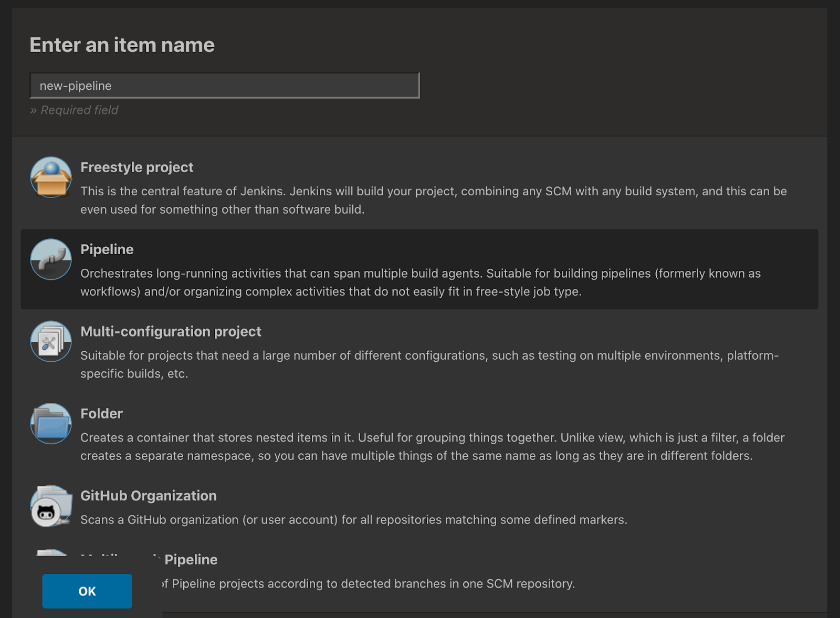
Task: Click the description 'Scans a GitHub organization'
Action: (x=354, y=520)
